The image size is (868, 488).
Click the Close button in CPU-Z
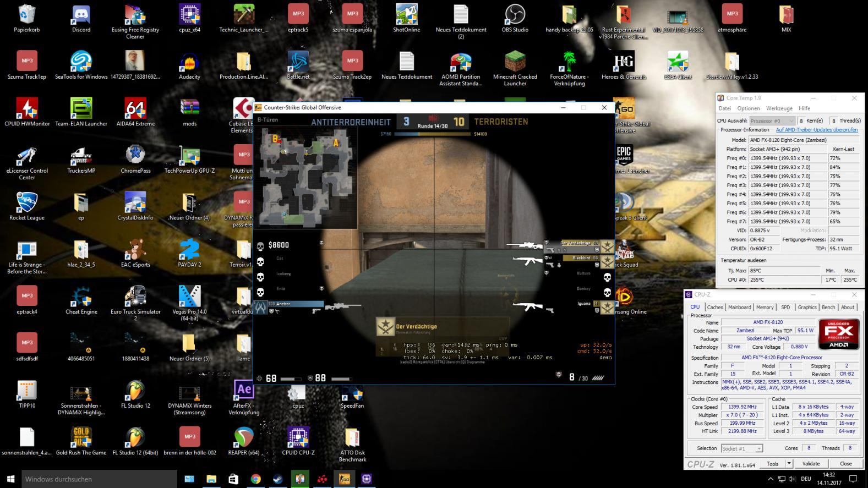pyautogui.click(x=845, y=464)
